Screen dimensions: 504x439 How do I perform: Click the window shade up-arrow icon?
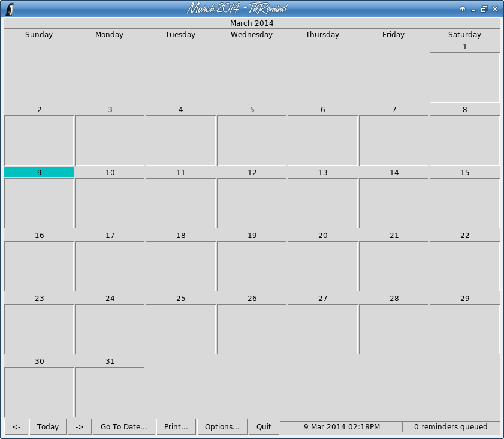[463, 9]
